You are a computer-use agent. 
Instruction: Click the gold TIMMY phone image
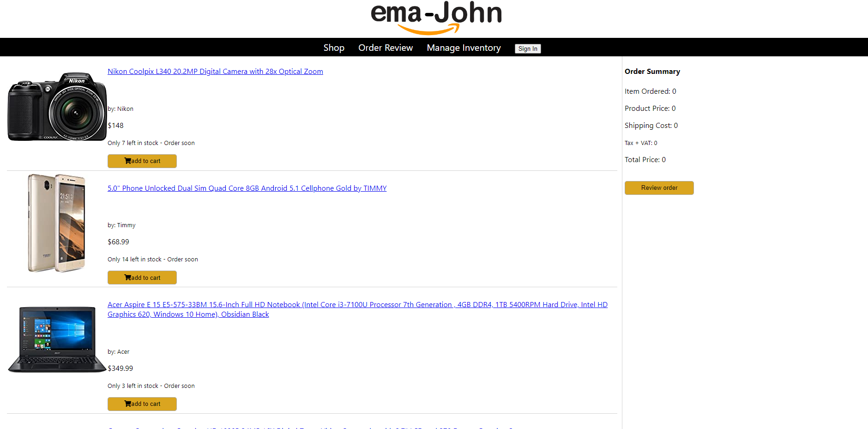coord(57,223)
